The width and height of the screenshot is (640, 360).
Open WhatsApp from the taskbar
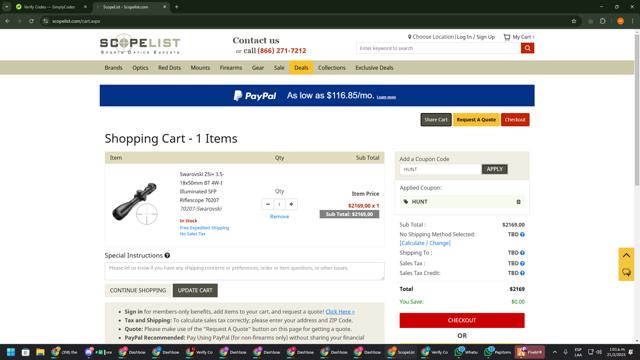click(467, 352)
